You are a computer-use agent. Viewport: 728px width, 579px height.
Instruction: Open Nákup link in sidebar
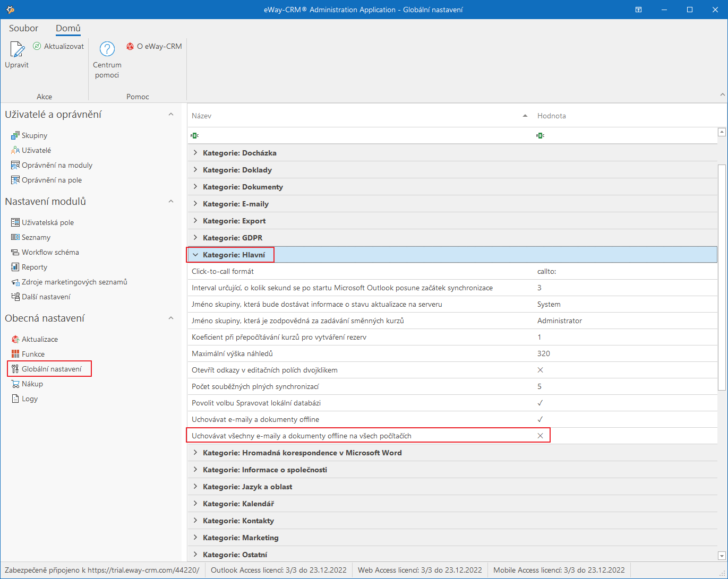32,384
